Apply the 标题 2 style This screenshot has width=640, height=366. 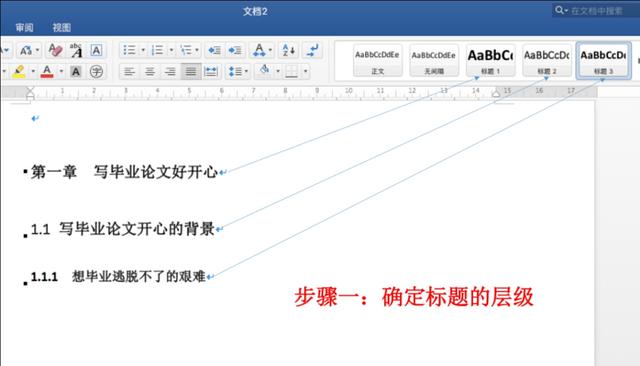coord(547,60)
